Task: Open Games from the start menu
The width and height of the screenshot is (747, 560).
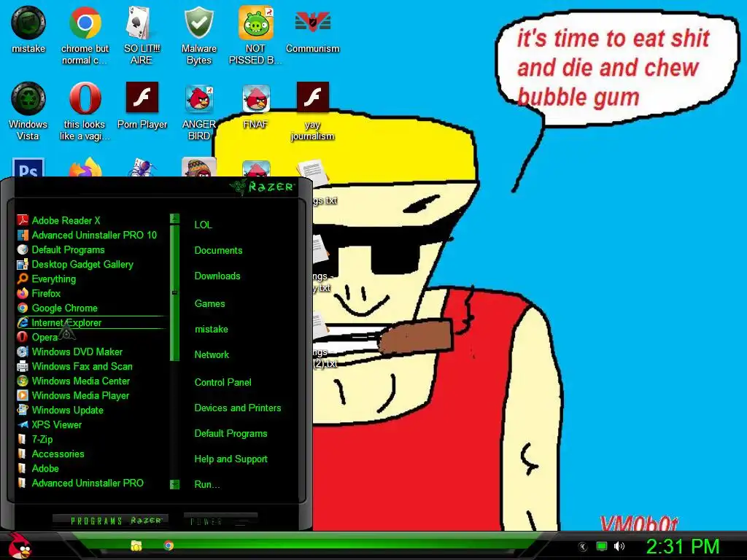Action: [x=209, y=303]
